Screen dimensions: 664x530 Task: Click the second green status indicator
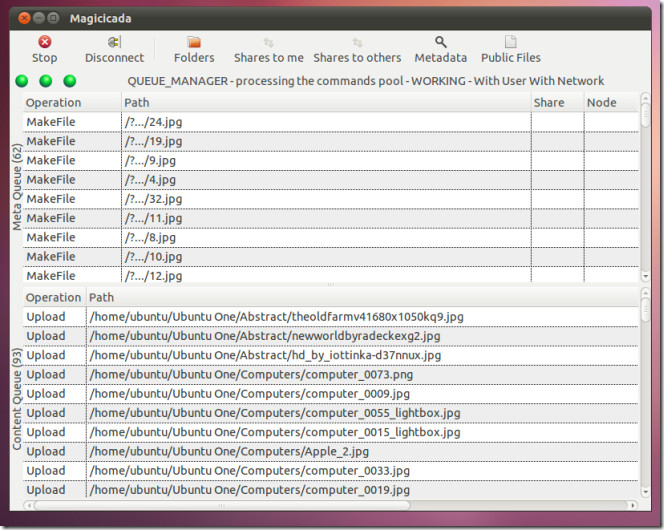(45, 80)
